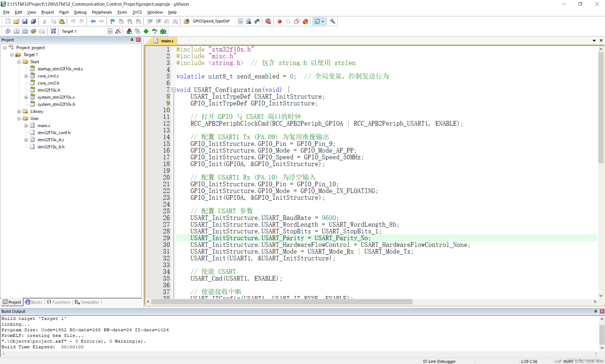This screenshot has width=605, height=364.
Task: Open the SVCS menu
Action: 137,12
